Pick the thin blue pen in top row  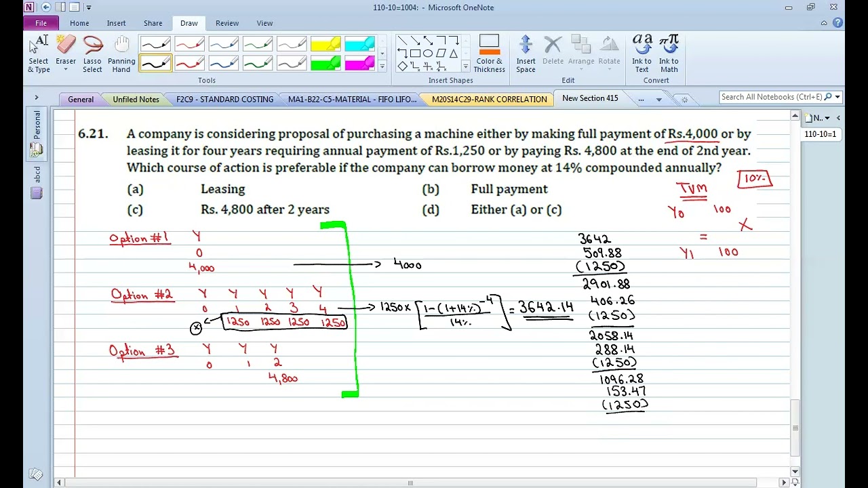223,45
